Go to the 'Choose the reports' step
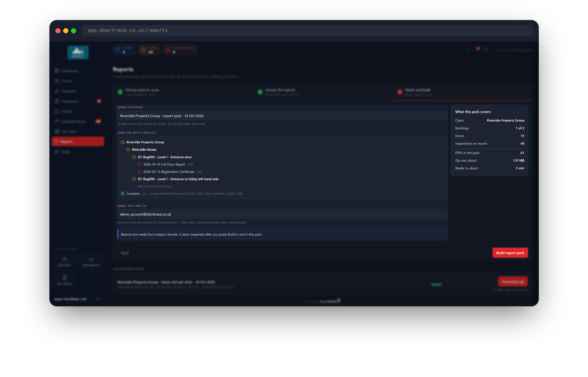Screen dimensions: 588x377 click(x=323, y=92)
